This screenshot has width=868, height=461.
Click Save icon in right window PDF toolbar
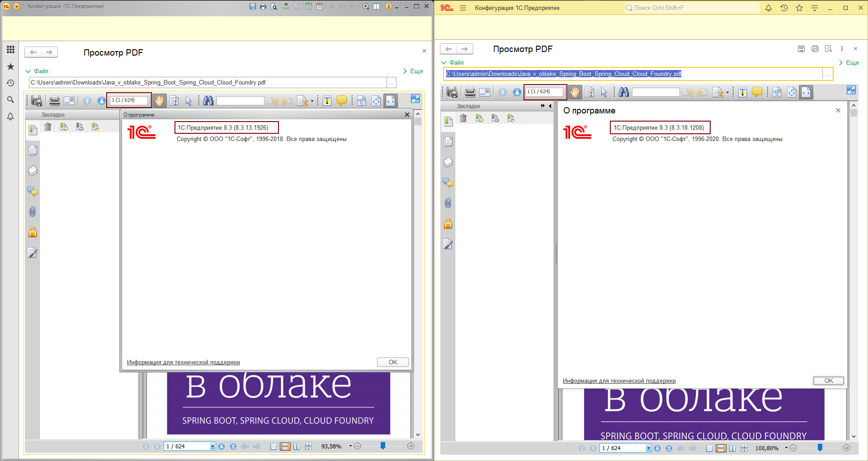point(452,92)
